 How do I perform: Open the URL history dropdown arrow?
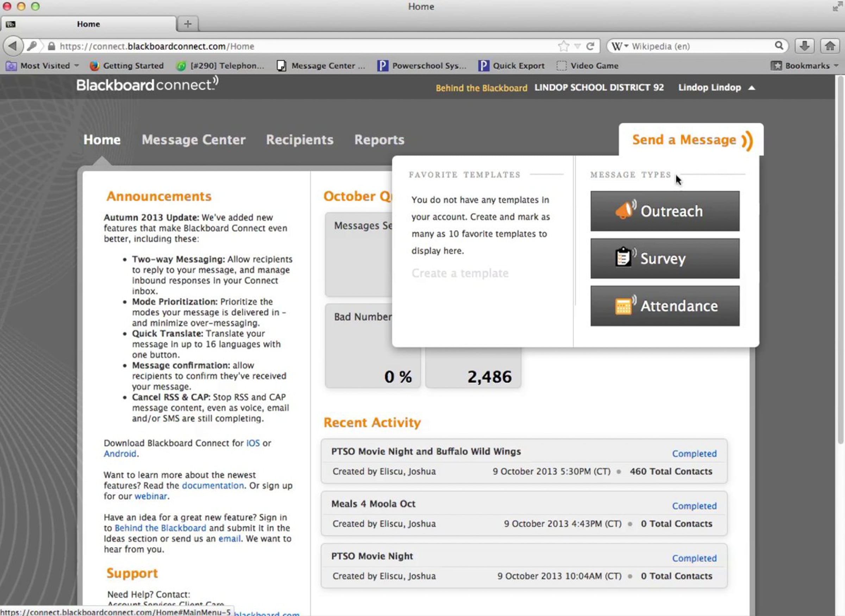[x=577, y=46]
